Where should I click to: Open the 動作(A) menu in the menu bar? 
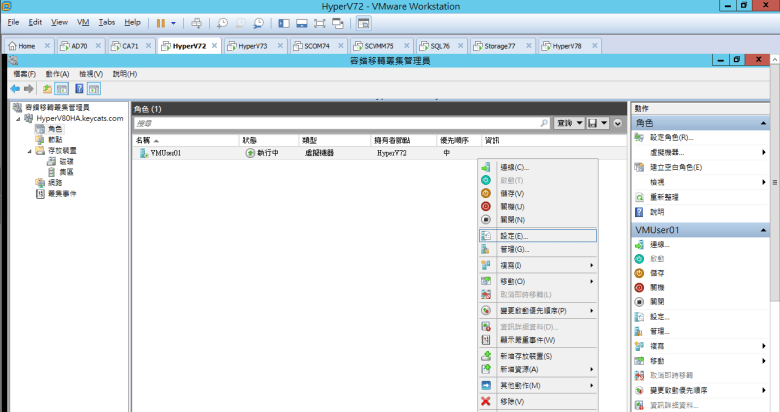click(57, 74)
